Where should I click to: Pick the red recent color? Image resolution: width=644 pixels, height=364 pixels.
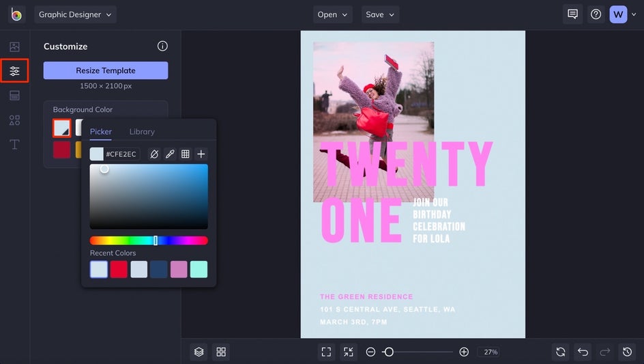[x=119, y=269]
